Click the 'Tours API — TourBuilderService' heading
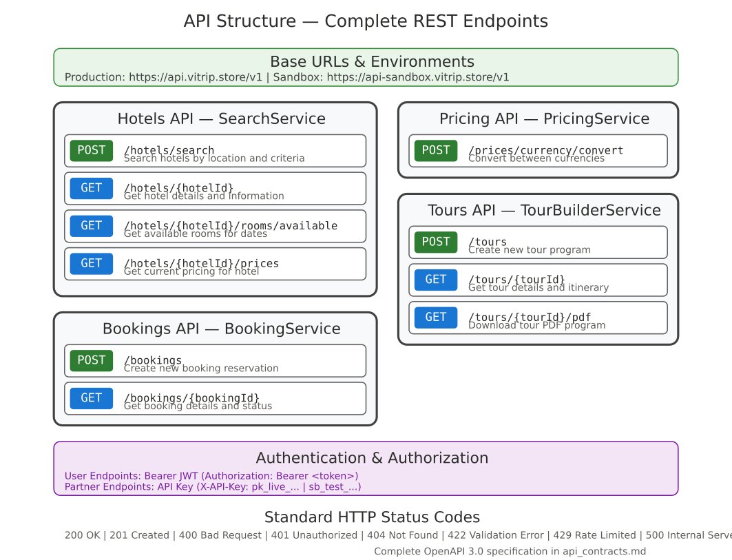Image resolution: width=732 pixels, height=560 pixels. (x=544, y=210)
